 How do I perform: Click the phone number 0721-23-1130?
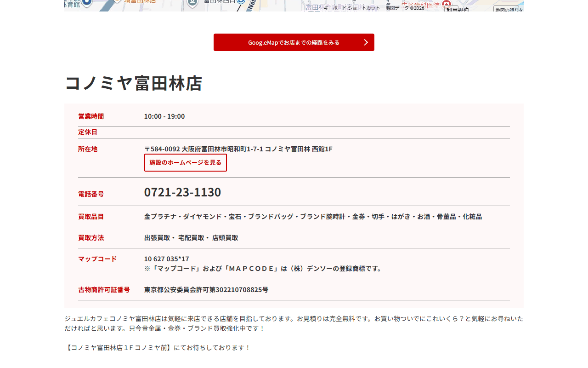tap(182, 192)
